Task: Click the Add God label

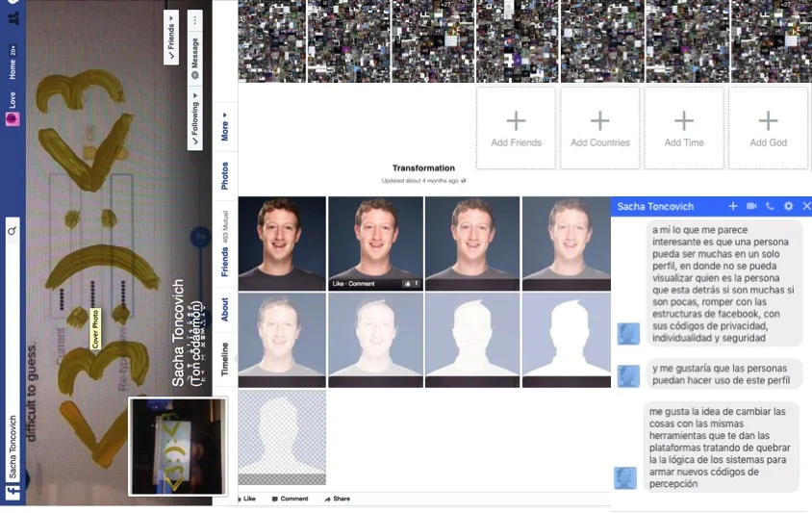Action: pyautogui.click(x=769, y=142)
